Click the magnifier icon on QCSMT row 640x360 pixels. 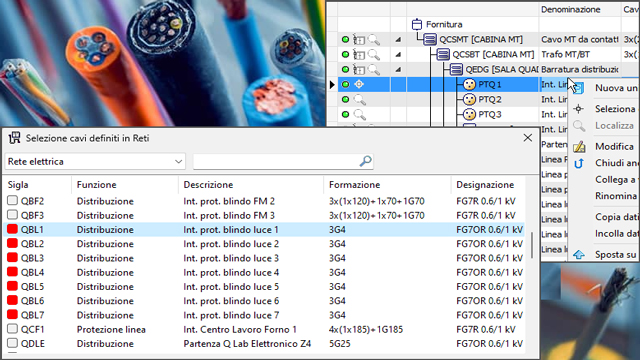373,40
